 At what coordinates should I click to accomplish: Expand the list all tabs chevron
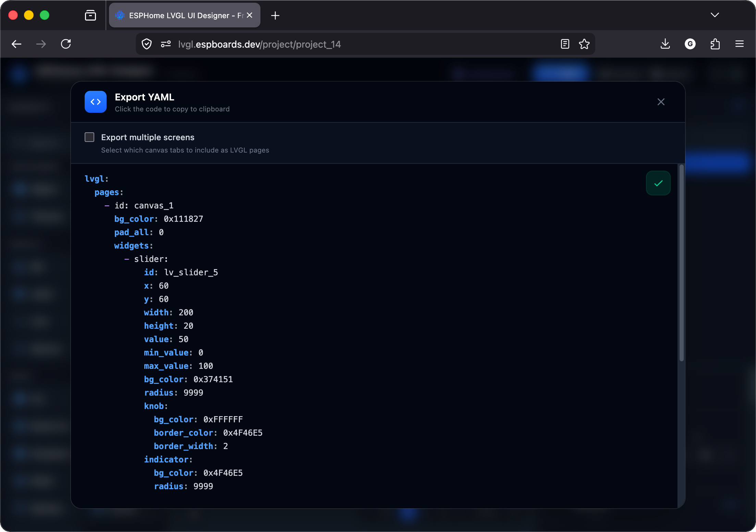[x=715, y=15]
